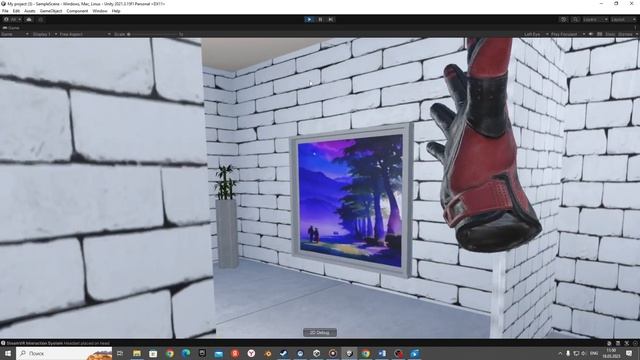Open the Yandex browser taskbar icon
The image size is (640, 360).
pyautogui.click(x=251, y=353)
